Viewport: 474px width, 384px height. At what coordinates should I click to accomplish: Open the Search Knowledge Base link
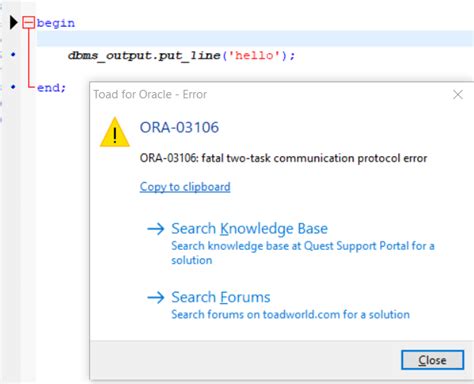(249, 229)
